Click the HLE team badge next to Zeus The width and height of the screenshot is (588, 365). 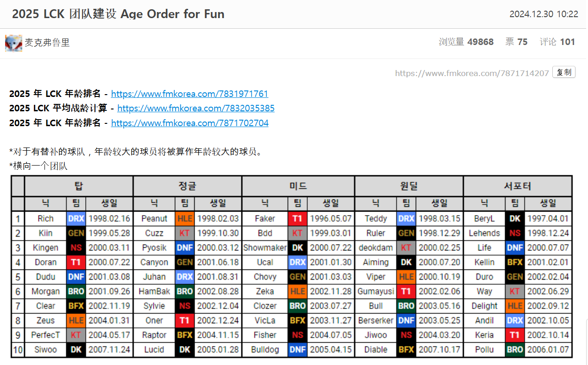pyautogui.click(x=76, y=320)
